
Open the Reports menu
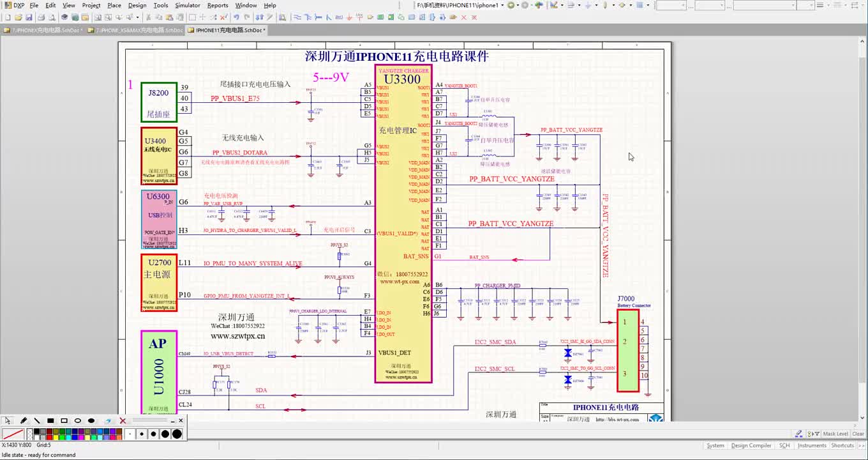pyautogui.click(x=218, y=5)
